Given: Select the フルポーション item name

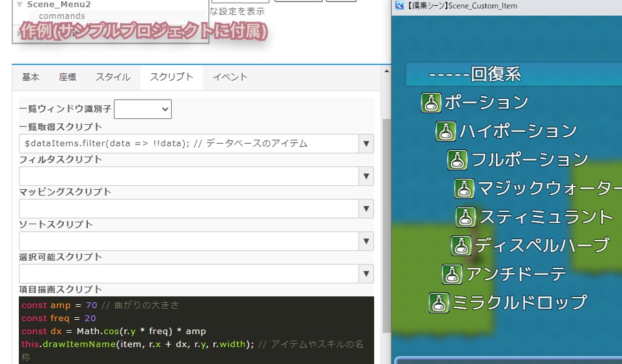Looking at the screenshot, I should point(530,160).
